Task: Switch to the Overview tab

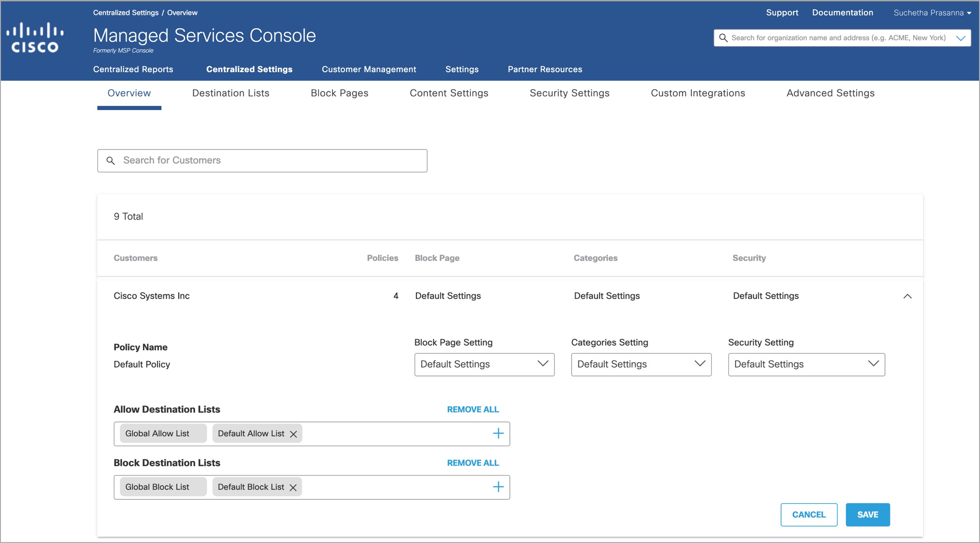Action: [129, 93]
